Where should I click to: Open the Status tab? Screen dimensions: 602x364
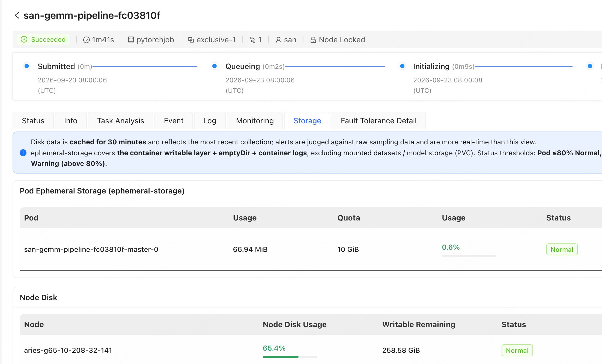(33, 121)
